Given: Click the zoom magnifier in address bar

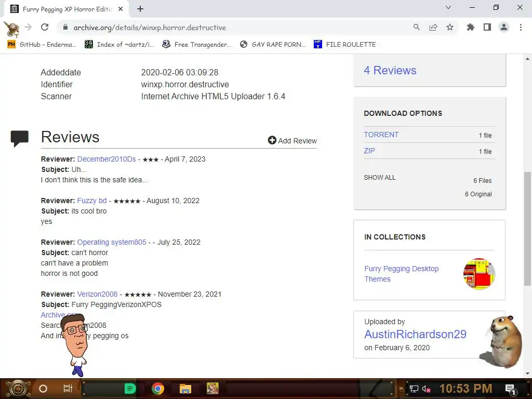Looking at the screenshot, I should pos(416,27).
